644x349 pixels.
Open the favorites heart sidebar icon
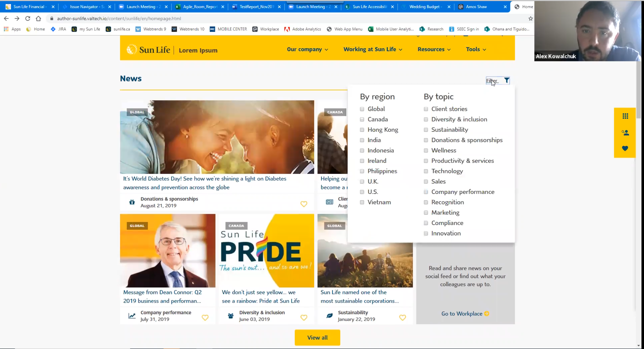point(625,148)
